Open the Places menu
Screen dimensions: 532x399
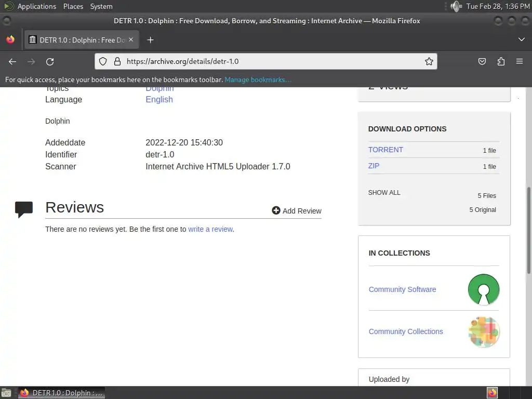point(73,6)
